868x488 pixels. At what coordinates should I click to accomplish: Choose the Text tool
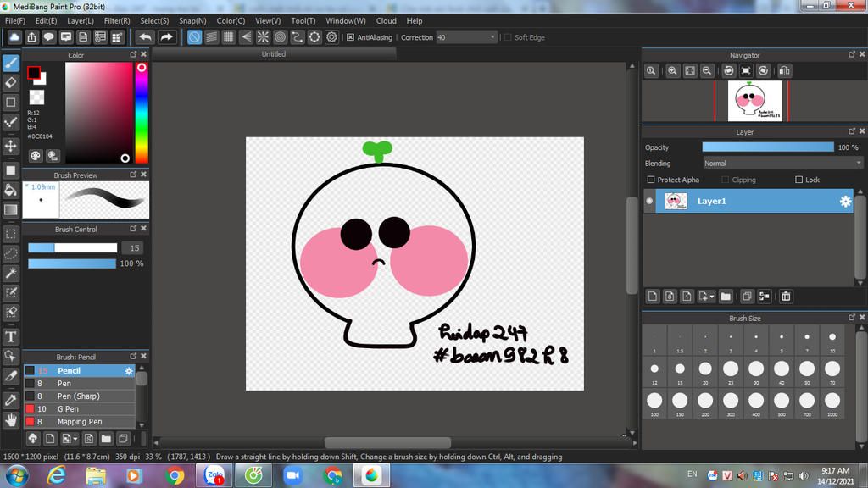11,337
